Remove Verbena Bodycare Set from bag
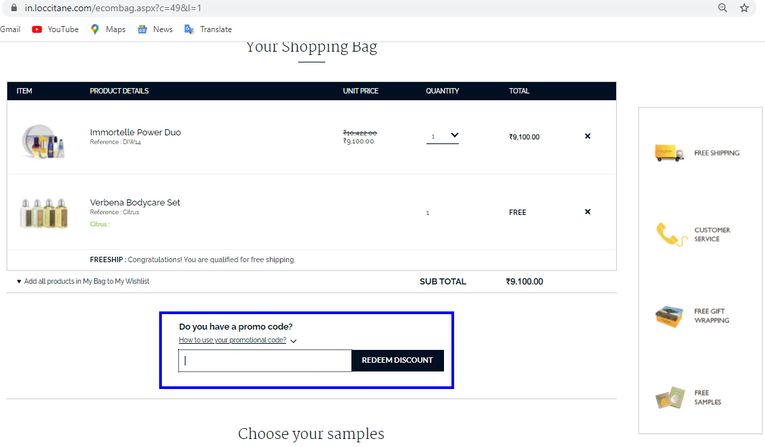This screenshot has width=765, height=447. (587, 212)
